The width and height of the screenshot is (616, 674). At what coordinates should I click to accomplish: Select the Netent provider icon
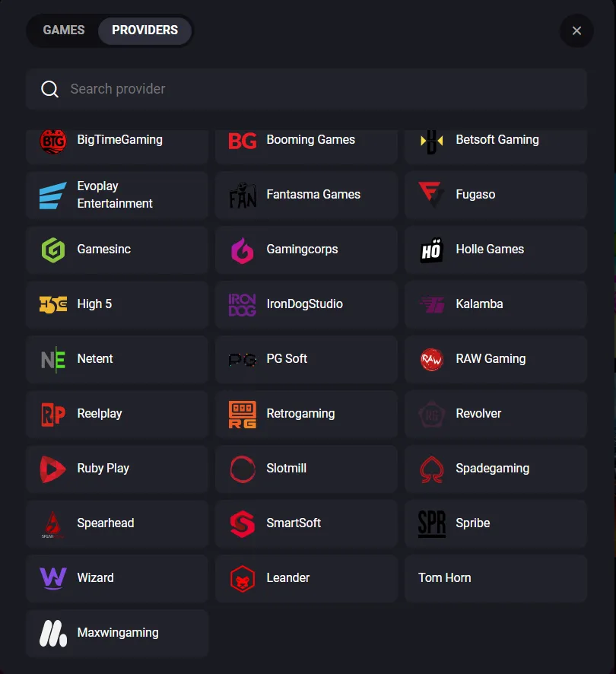51,359
